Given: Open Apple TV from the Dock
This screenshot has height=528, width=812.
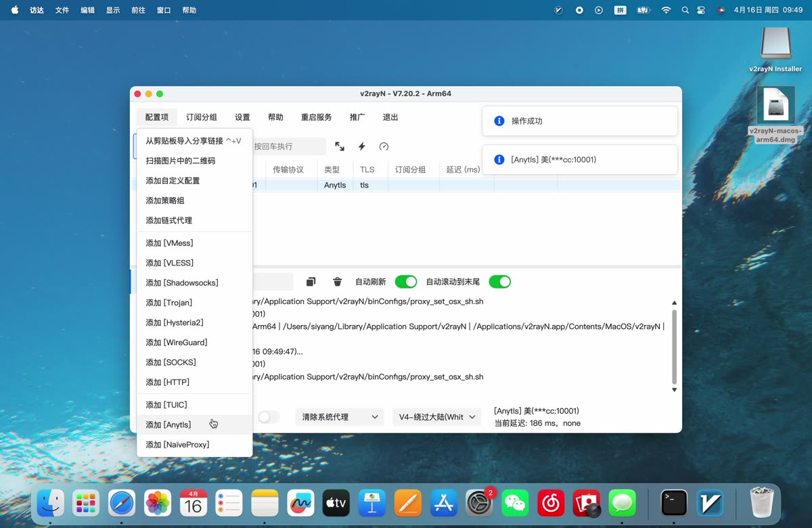Looking at the screenshot, I should 336,503.
